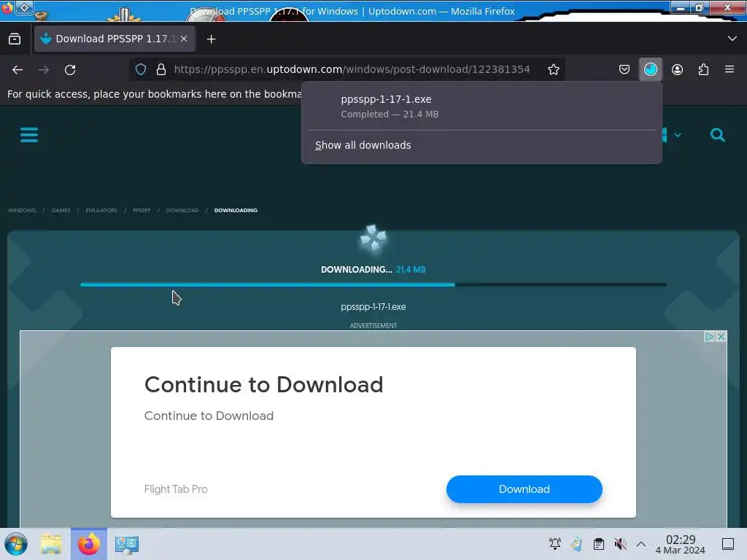Open system settings taskbar icon
This screenshot has width=747, height=560.
[x=127, y=544]
